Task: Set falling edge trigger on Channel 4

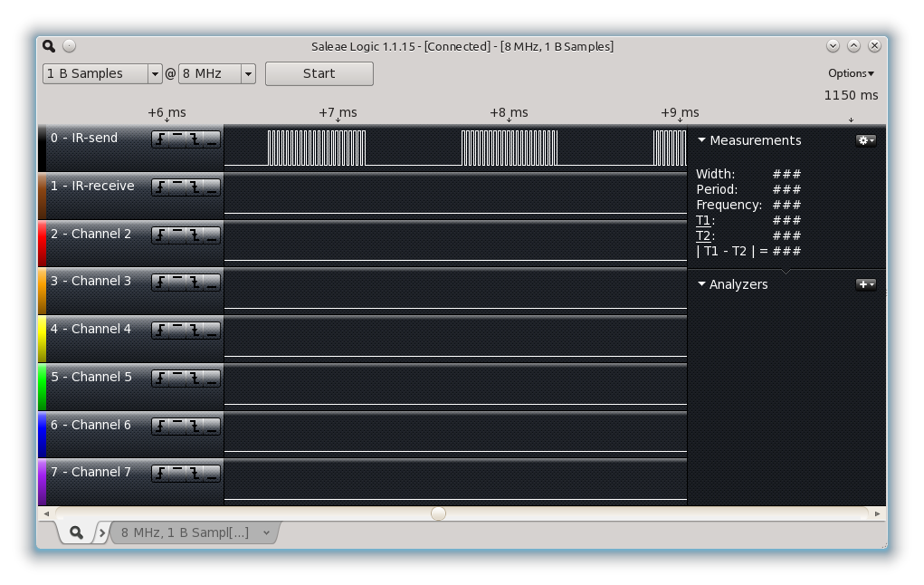Action: 195,331
